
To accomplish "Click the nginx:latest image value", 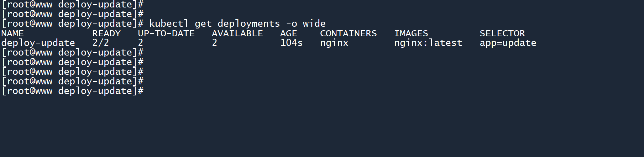I will coord(428,43).
